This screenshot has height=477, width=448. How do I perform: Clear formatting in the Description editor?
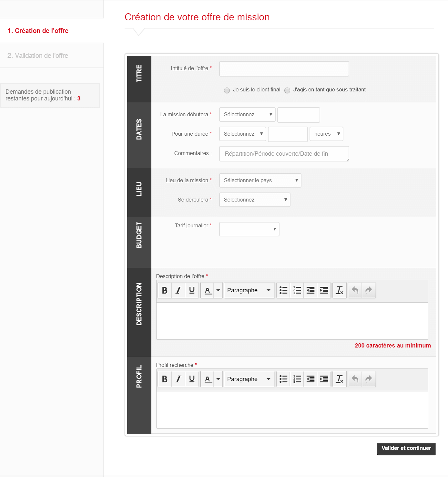[340, 290]
